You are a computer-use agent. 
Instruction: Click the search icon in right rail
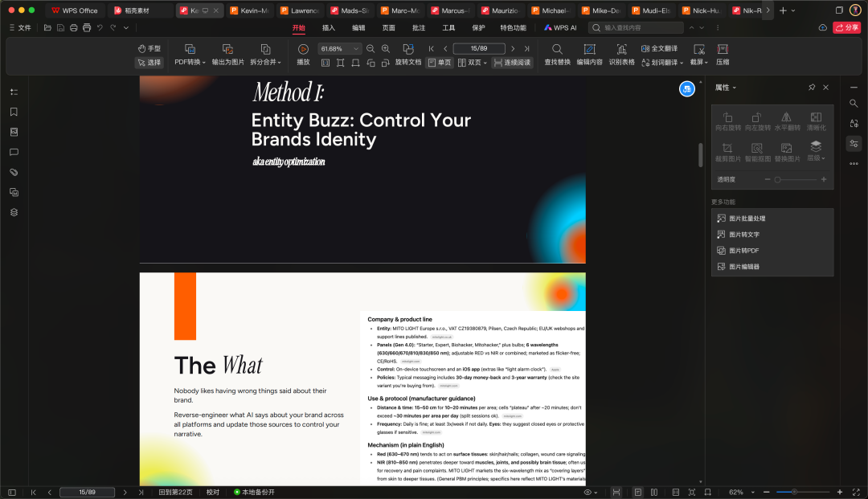pos(854,104)
